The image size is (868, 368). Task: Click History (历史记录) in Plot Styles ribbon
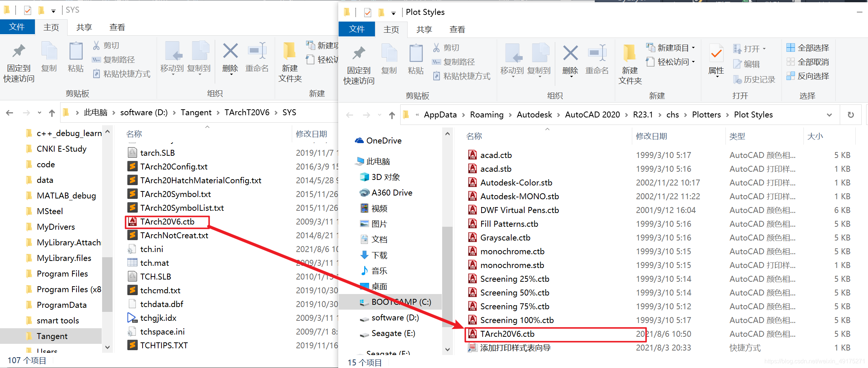coord(754,79)
